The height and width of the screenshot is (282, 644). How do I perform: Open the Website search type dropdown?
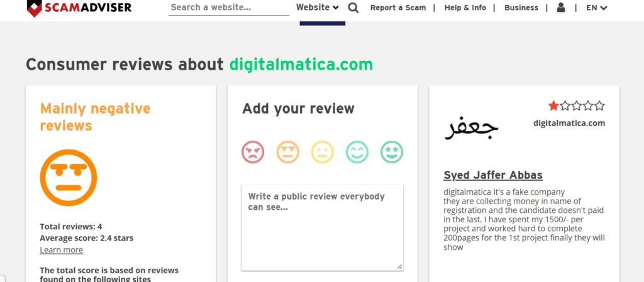(x=317, y=8)
